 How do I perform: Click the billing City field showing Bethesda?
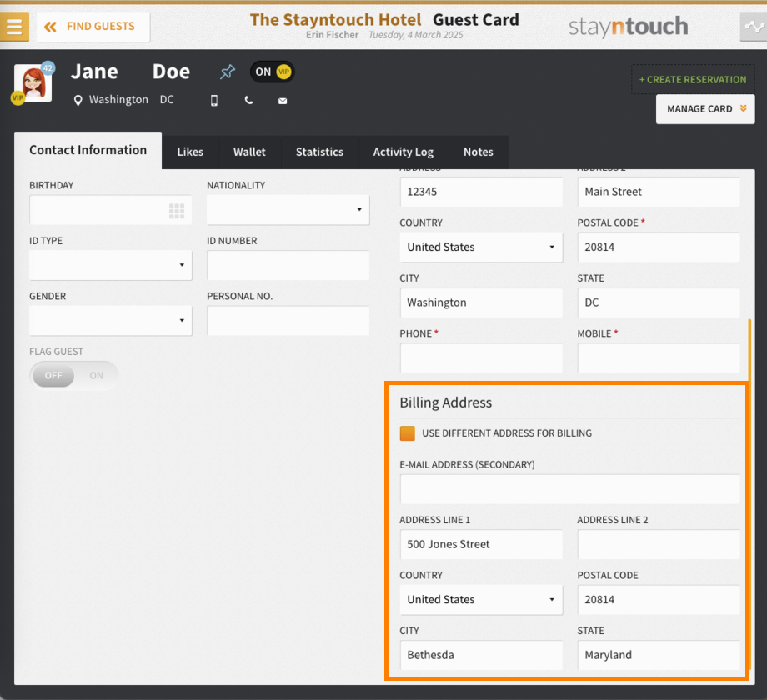pyautogui.click(x=481, y=655)
